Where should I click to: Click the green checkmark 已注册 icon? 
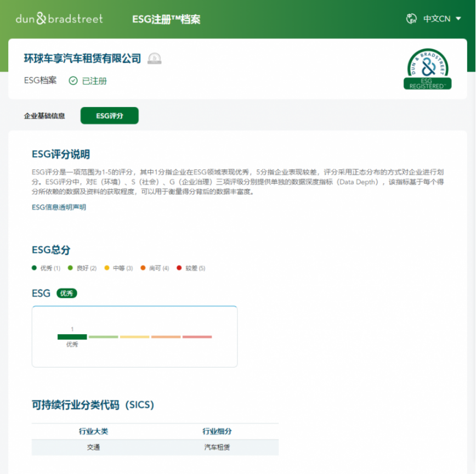point(73,81)
